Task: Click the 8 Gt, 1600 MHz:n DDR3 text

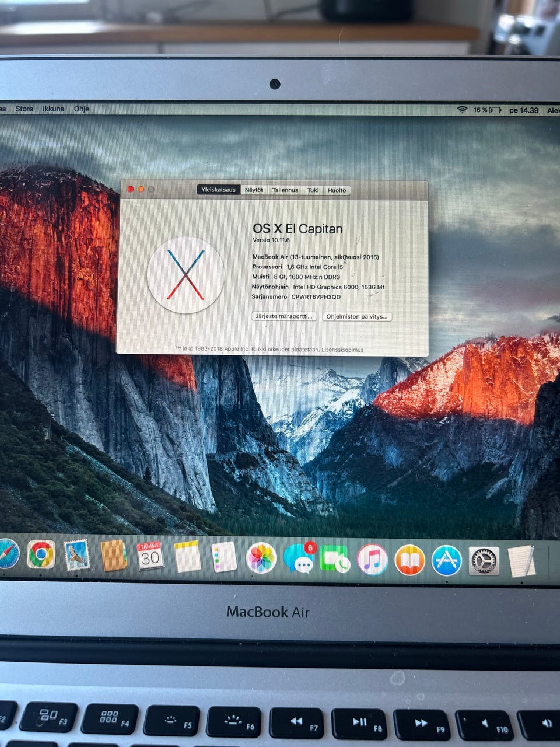Action: click(x=307, y=277)
